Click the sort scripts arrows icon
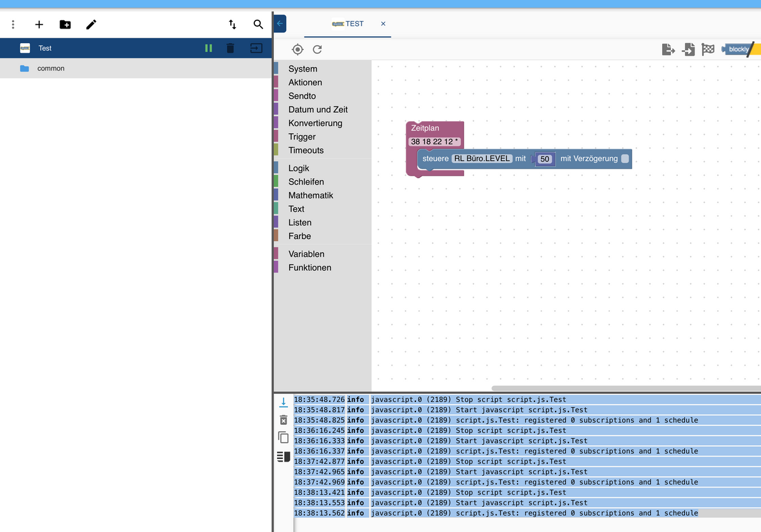Screen dimensions: 761x532 [x=233, y=25]
